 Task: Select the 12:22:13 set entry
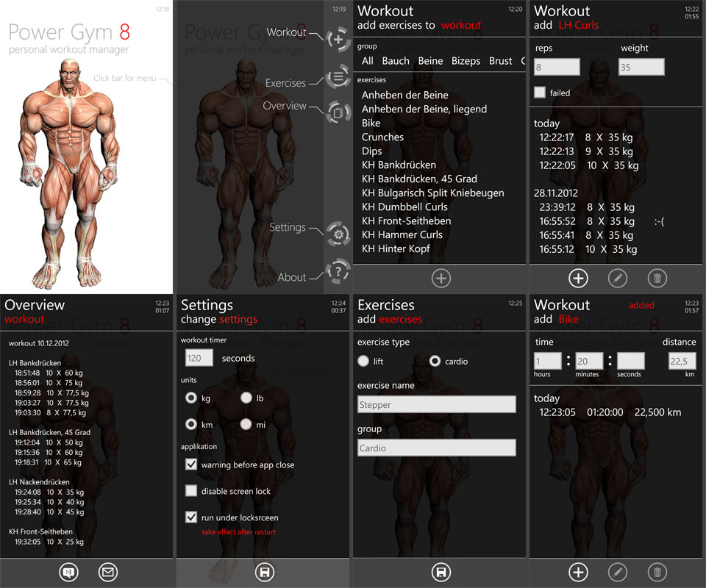tap(586, 151)
